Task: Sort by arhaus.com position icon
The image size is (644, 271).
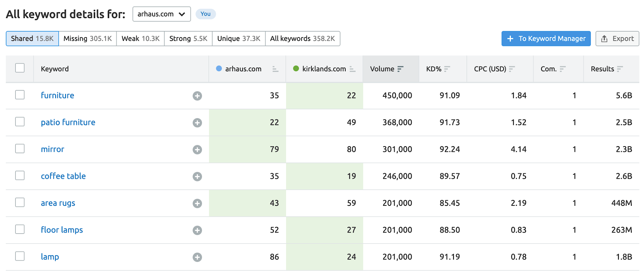Action: point(275,69)
